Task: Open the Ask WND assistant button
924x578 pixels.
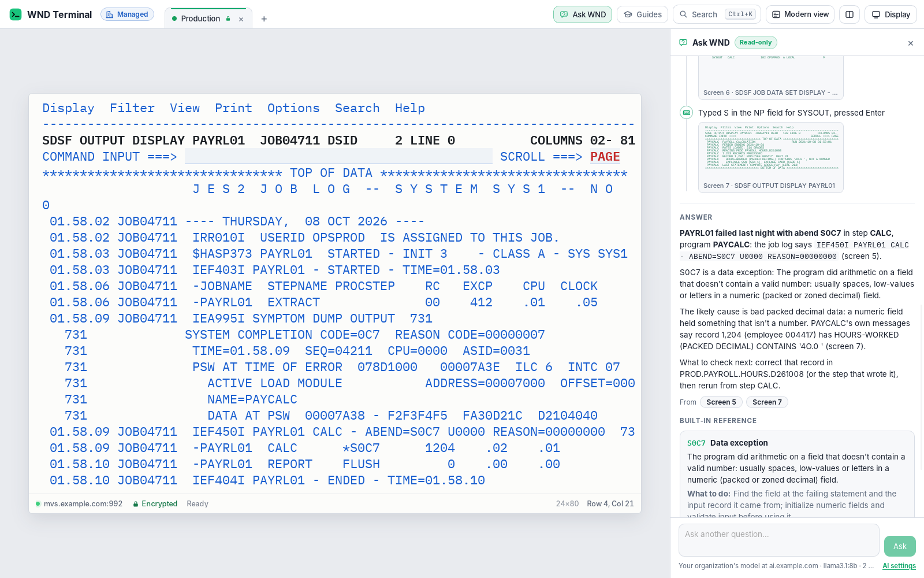Action: [x=583, y=14]
